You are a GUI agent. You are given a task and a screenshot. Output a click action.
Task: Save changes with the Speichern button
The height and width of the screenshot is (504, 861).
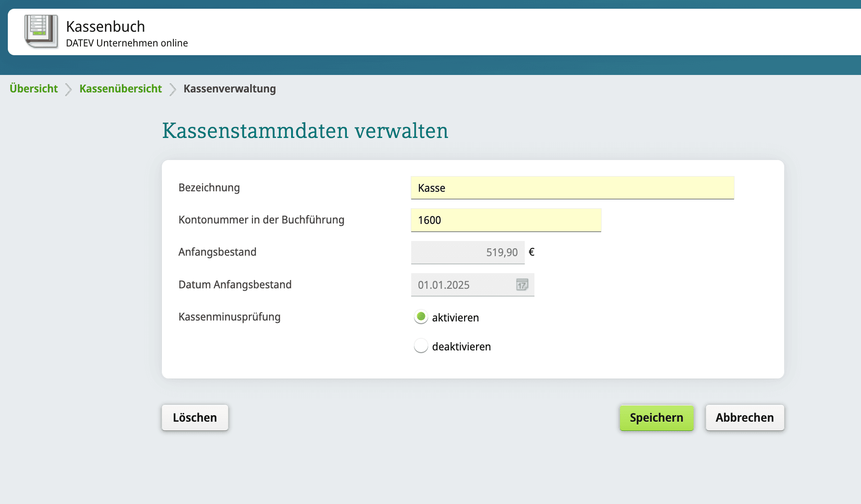[x=656, y=418]
